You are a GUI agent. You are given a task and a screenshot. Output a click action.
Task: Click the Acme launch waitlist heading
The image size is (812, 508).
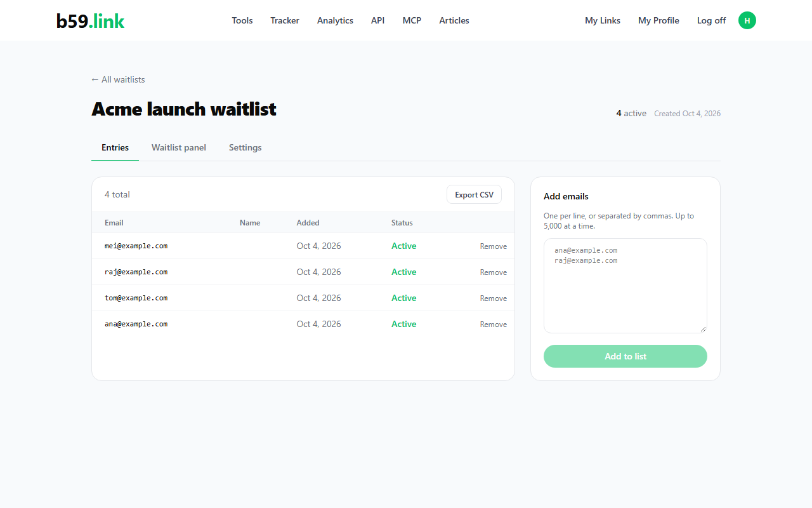click(x=184, y=109)
